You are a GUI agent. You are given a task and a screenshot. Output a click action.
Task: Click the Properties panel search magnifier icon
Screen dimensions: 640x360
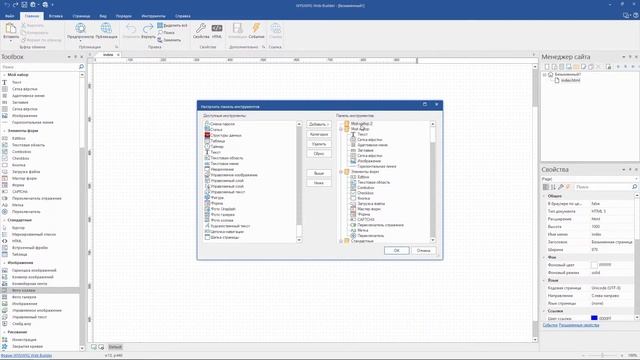[634, 187]
